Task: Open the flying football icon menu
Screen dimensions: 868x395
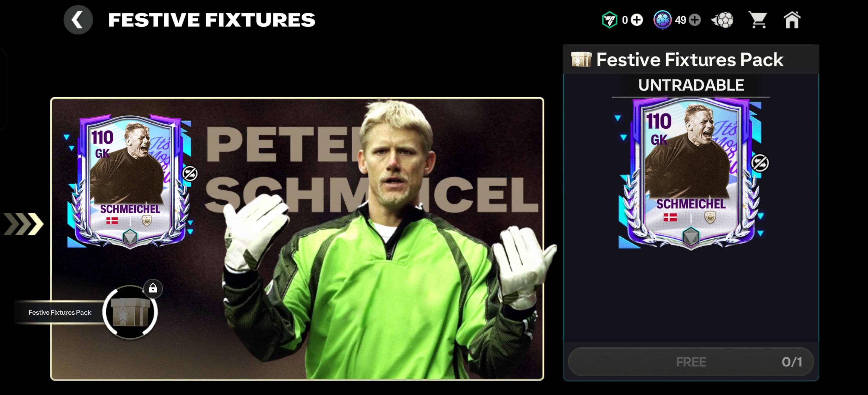Action: (723, 20)
